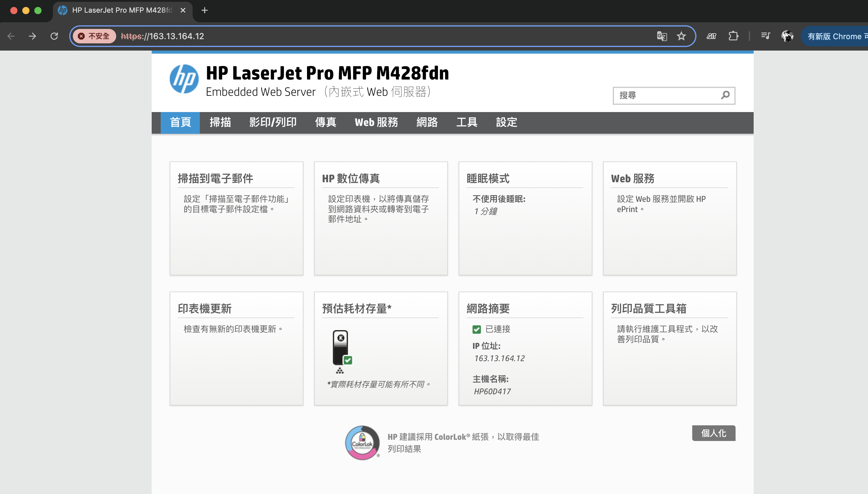Click the HP LaserJet Pro MFP M428fdn title
868x494 pixels.
(327, 73)
